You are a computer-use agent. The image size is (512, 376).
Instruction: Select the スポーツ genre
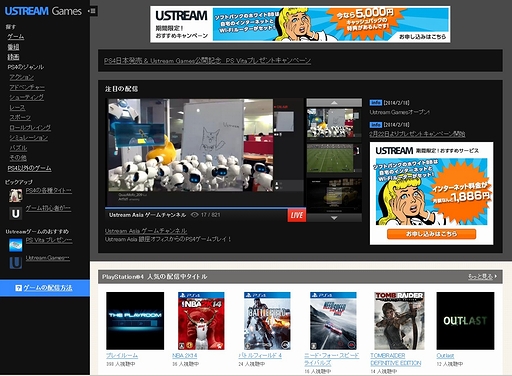pos(20,118)
